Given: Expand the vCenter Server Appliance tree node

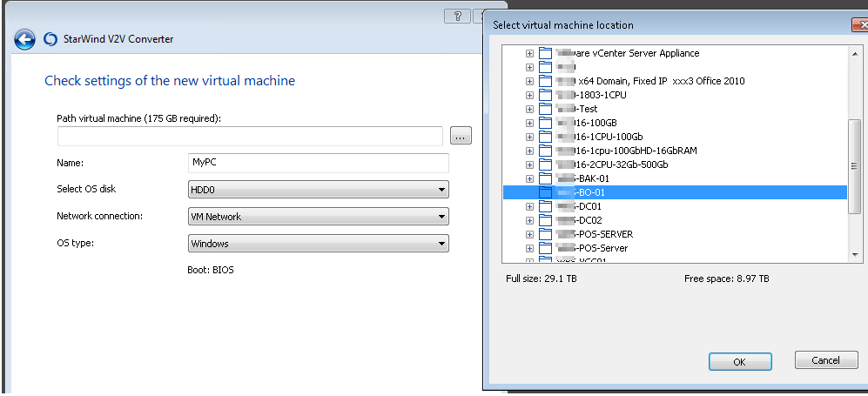Looking at the screenshot, I should click(530, 54).
